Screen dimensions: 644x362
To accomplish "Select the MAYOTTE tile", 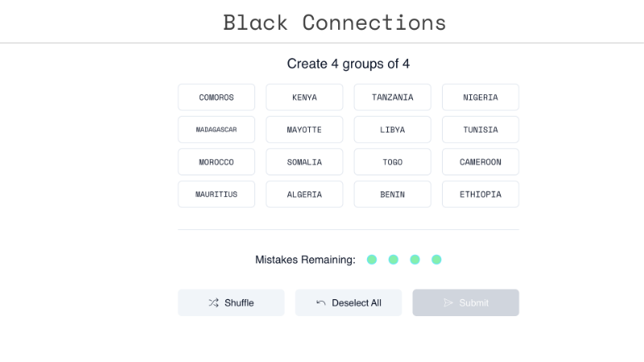I will point(304,130).
